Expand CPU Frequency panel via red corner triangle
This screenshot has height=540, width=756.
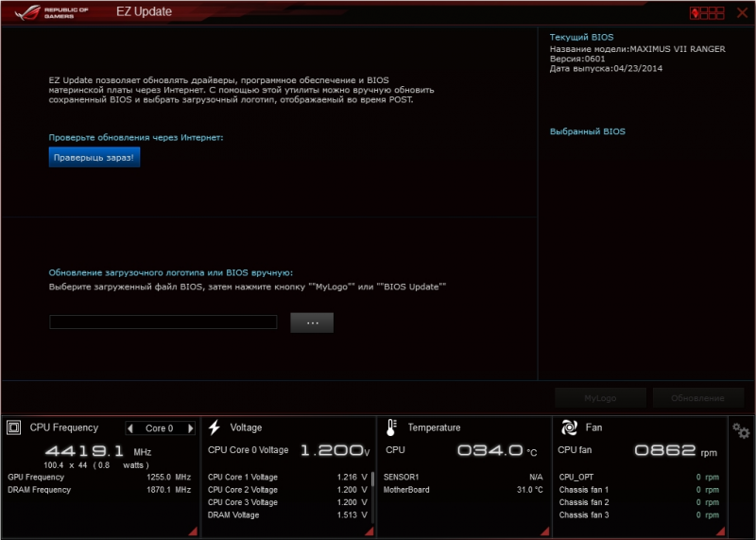coord(193,531)
